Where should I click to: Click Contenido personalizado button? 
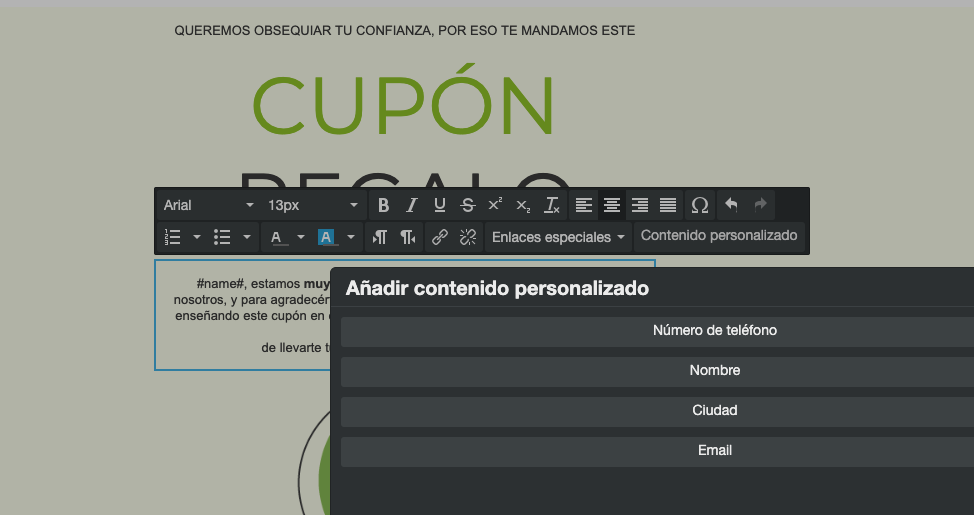tap(719, 236)
